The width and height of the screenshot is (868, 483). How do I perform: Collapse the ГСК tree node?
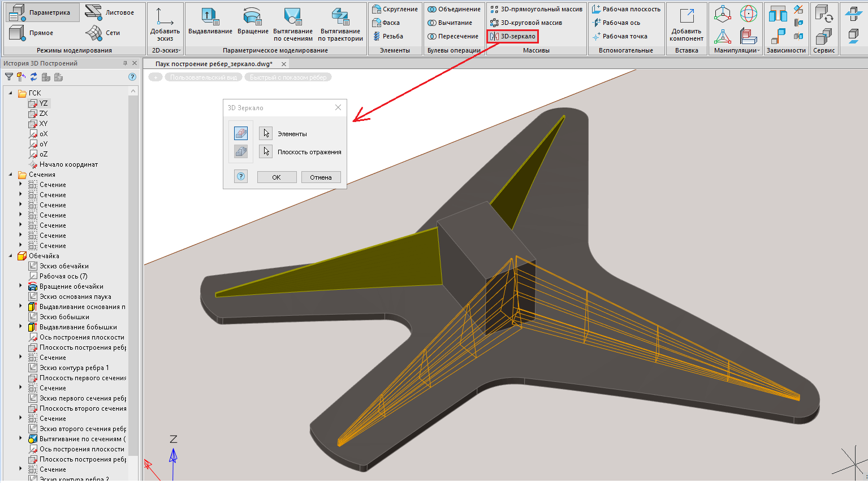tap(11, 93)
